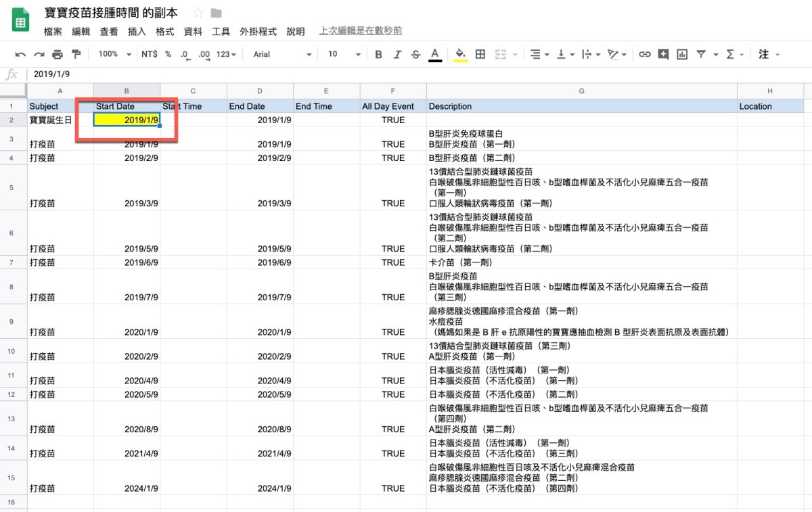Viewport: 812px width, 512px height.
Task: Open the Arial font dropdown
Action: pos(282,54)
